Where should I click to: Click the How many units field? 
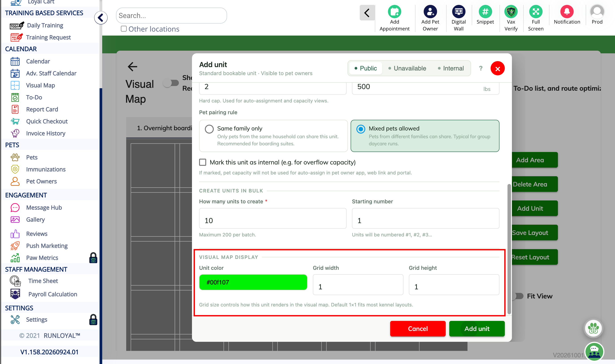(x=273, y=218)
